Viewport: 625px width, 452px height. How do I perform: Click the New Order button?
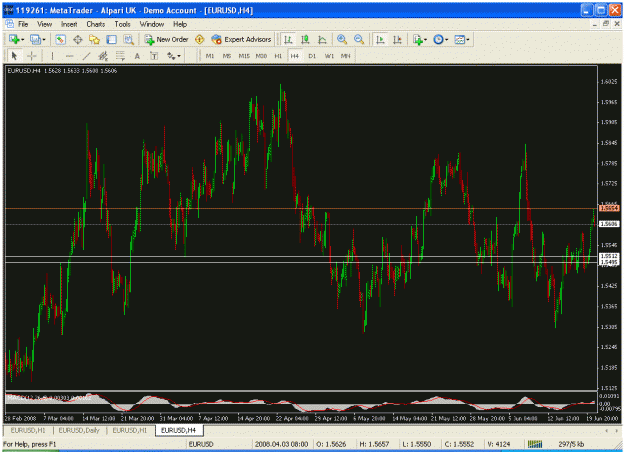point(166,39)
